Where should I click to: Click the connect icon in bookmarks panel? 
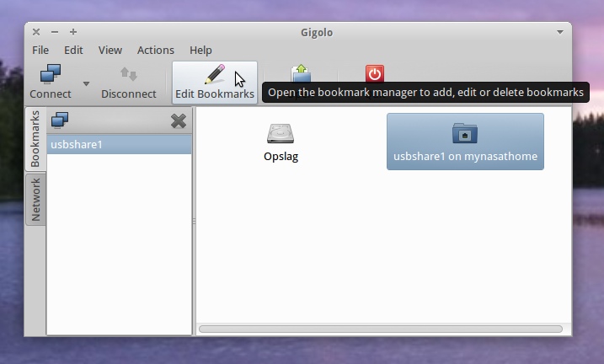[60, 120]
